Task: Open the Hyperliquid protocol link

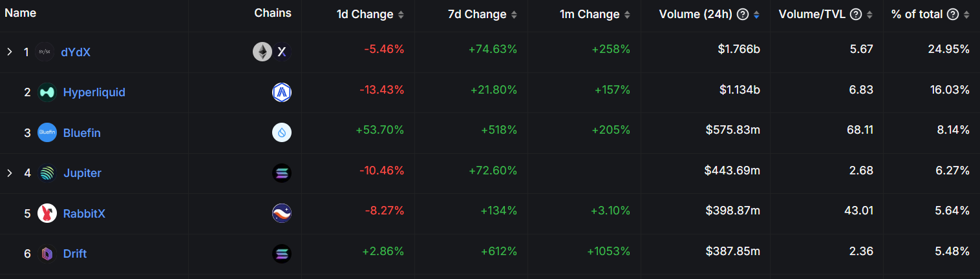Action: pyautogui.click(x=94, y=92)
